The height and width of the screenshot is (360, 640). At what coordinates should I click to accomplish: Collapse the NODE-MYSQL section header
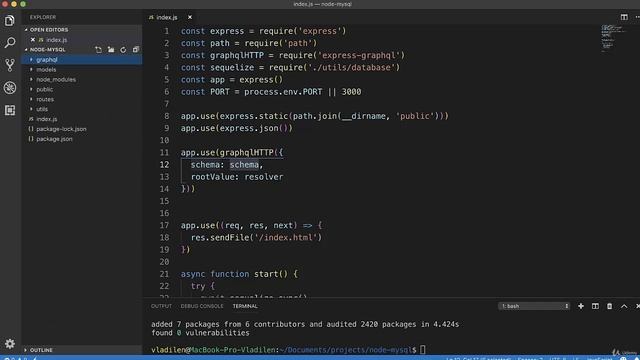pos(48,49)
